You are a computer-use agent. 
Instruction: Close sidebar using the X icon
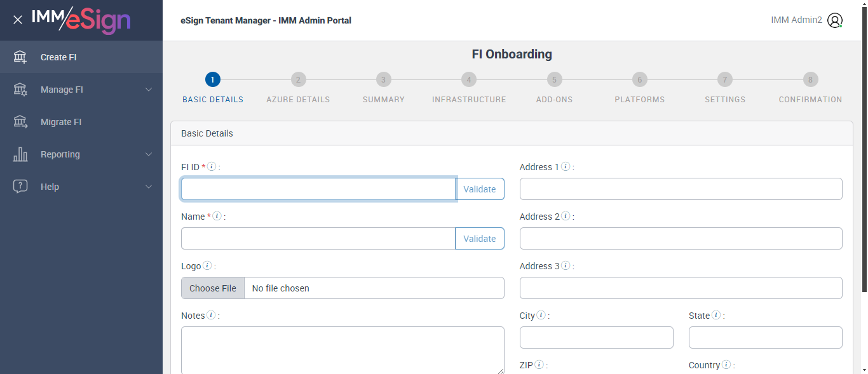pos(18,20)
